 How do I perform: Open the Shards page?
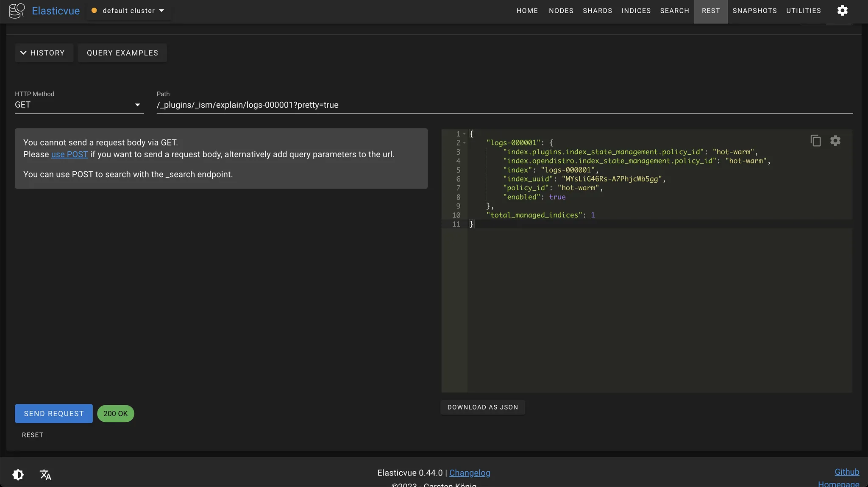597,11
